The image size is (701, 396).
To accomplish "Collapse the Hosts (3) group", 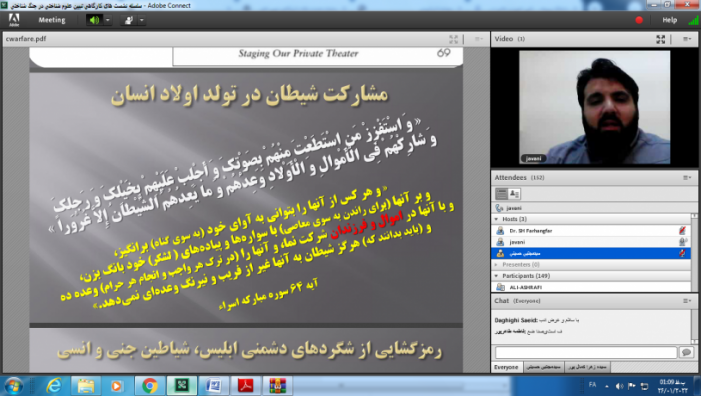I will 496,219.
